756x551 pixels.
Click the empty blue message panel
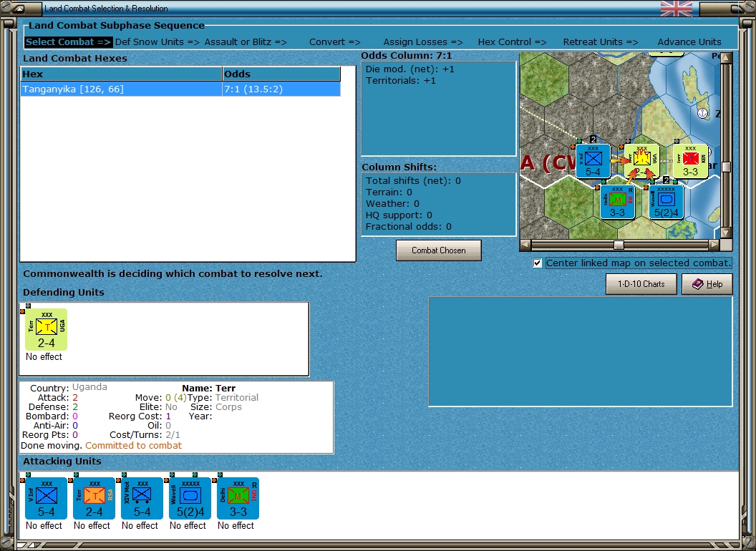(581, 351)
